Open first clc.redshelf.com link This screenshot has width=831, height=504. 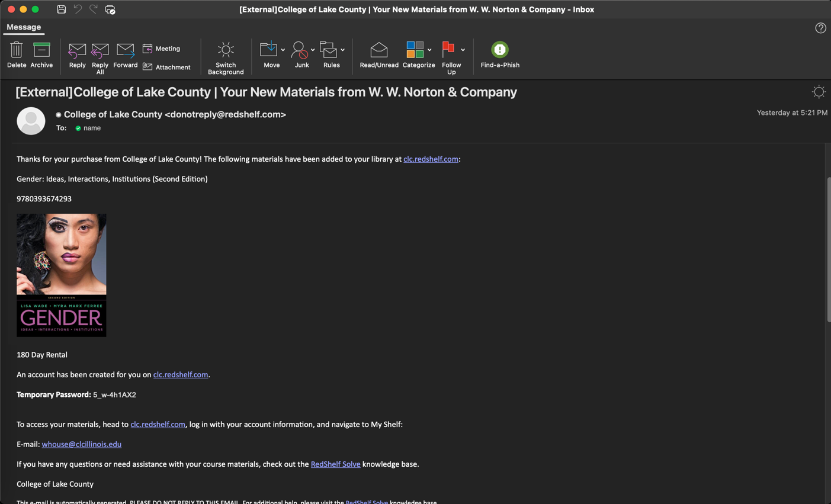click(431, 159)
